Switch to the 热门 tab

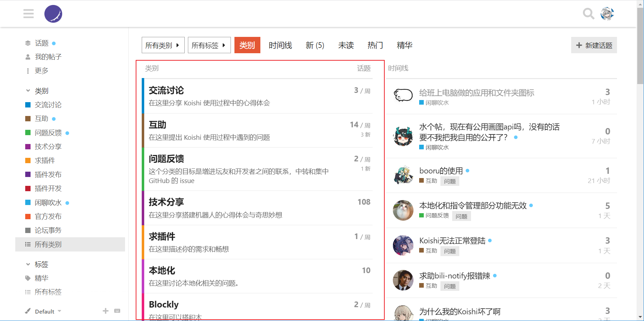point(375,45)
